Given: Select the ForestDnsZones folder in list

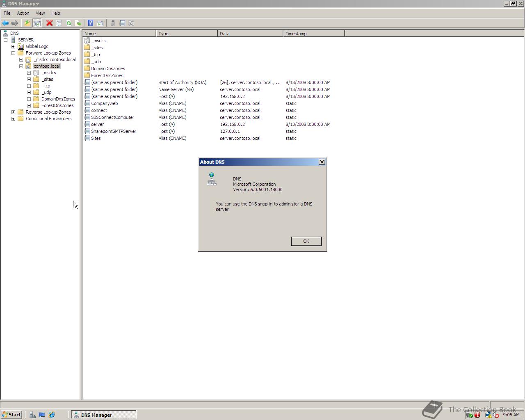Looking at the screenshot, I should click(107, 75).
